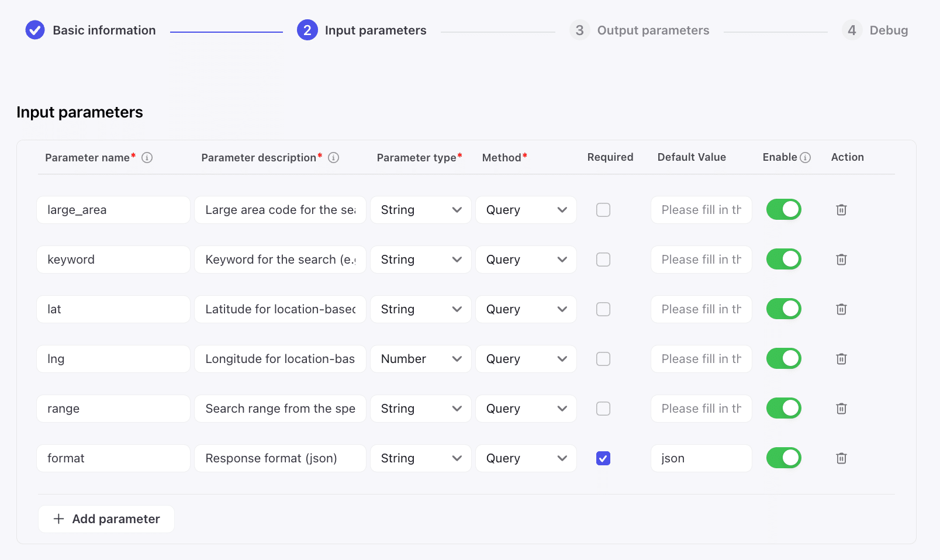The width and height of the screenshot is (940, 560).
Task: Expand Method dropdown for large_area row
Action: 526,210
